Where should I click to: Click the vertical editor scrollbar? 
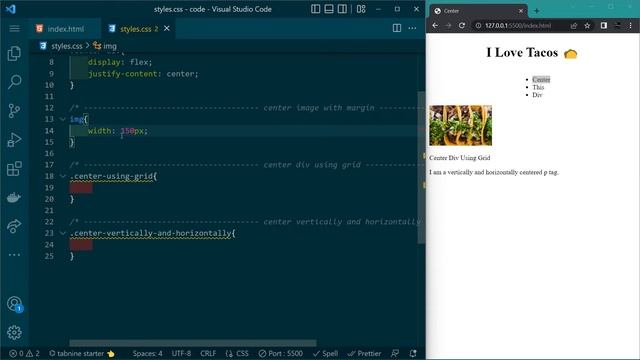(421, 167)
